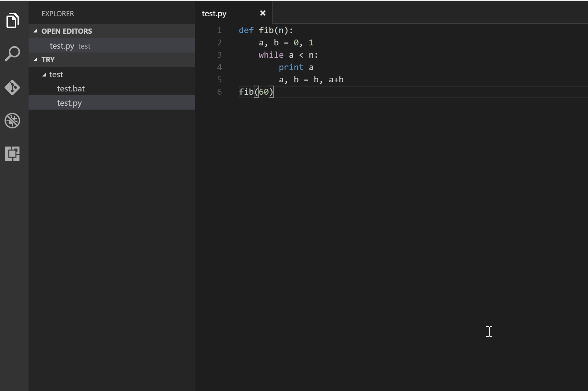Open the Explorer view icon
The height and width of the screenshot is (391, 588).
coord(12,21)
